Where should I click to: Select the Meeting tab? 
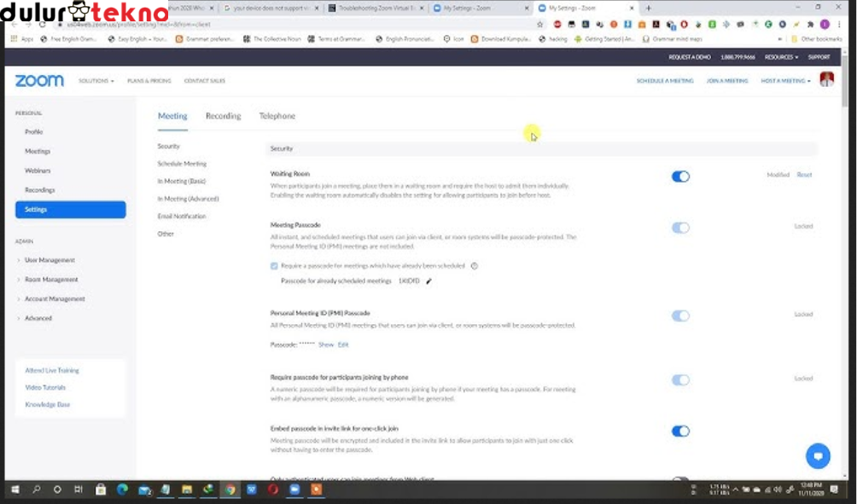pos(172,116)
